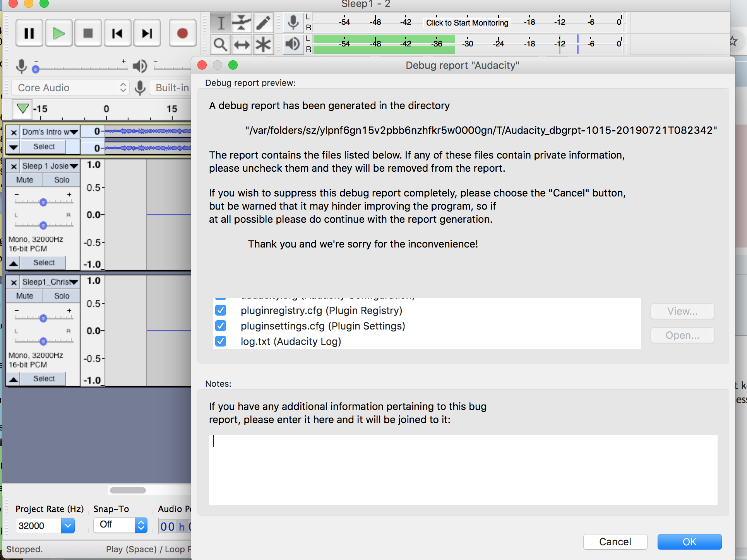Click the star icon behind Audacity window
This screenshot has width=747, height=560.
[733, 41]
